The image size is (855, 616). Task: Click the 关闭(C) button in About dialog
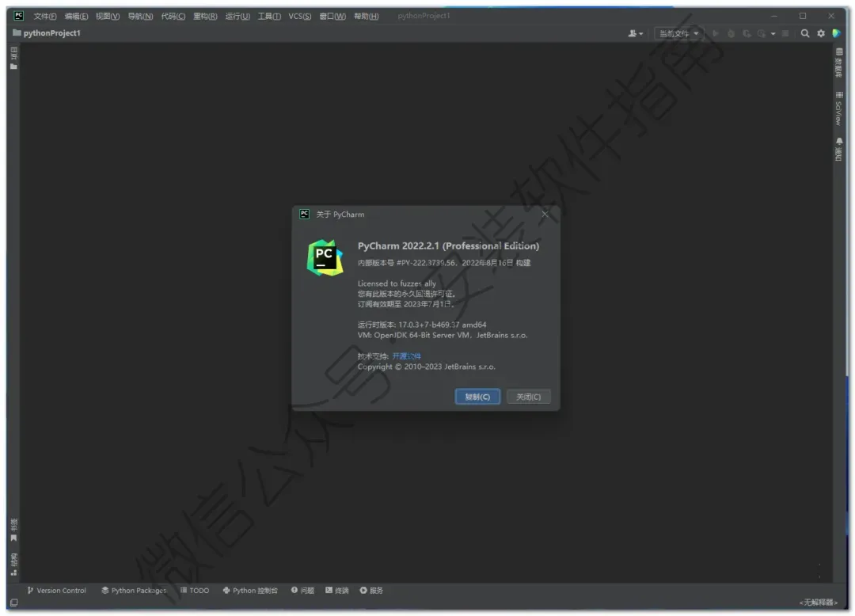click(x=528, y=397)
